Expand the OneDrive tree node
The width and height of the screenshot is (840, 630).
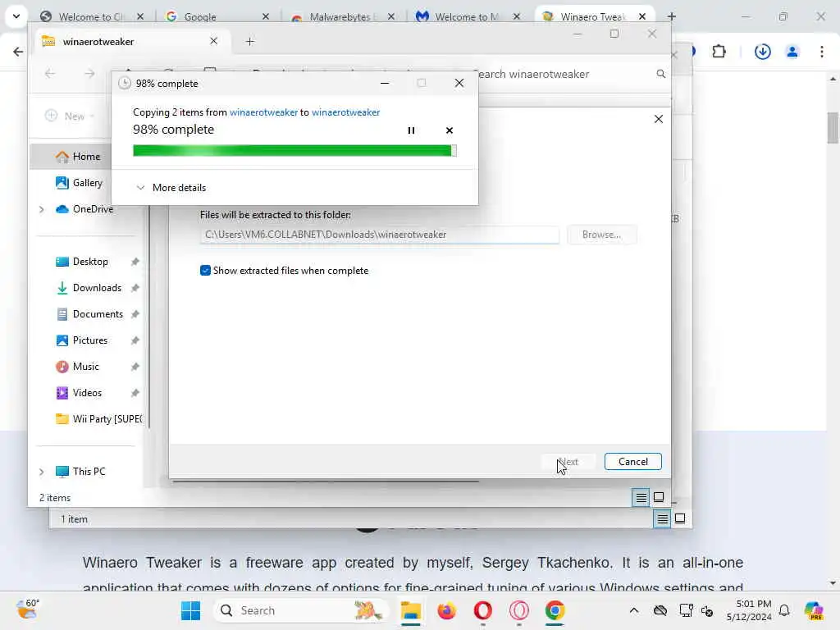point(41,209)
